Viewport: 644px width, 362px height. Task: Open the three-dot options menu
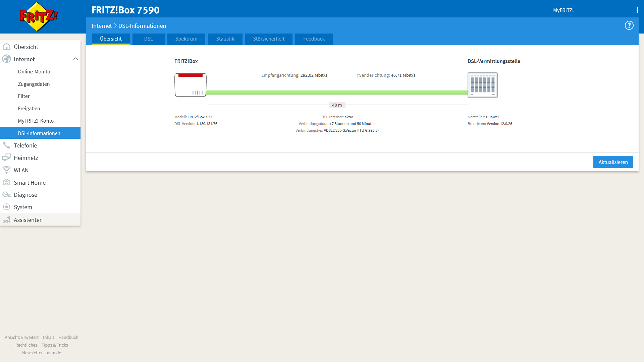637,10
